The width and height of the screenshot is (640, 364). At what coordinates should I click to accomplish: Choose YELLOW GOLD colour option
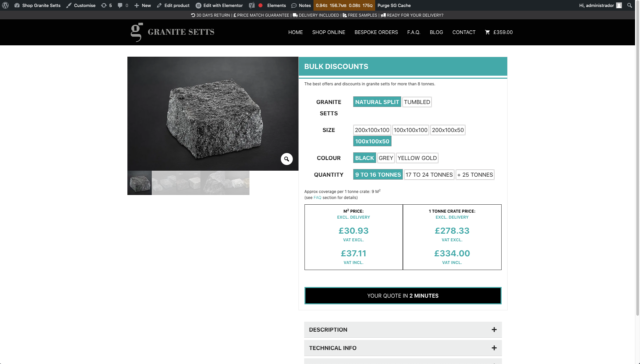417,158
